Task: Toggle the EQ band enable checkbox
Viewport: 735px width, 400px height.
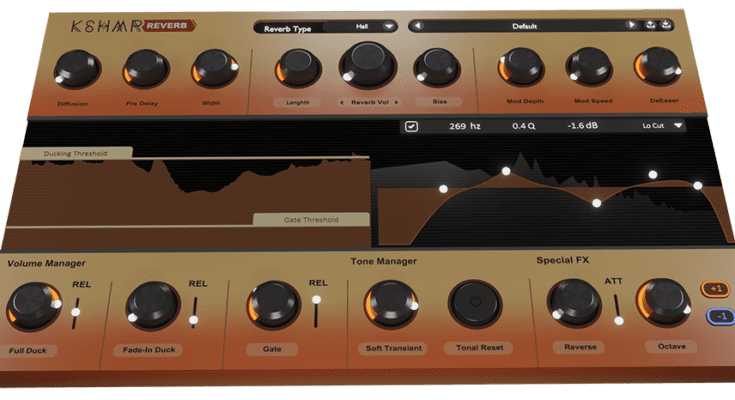Action: coord(412,127)
